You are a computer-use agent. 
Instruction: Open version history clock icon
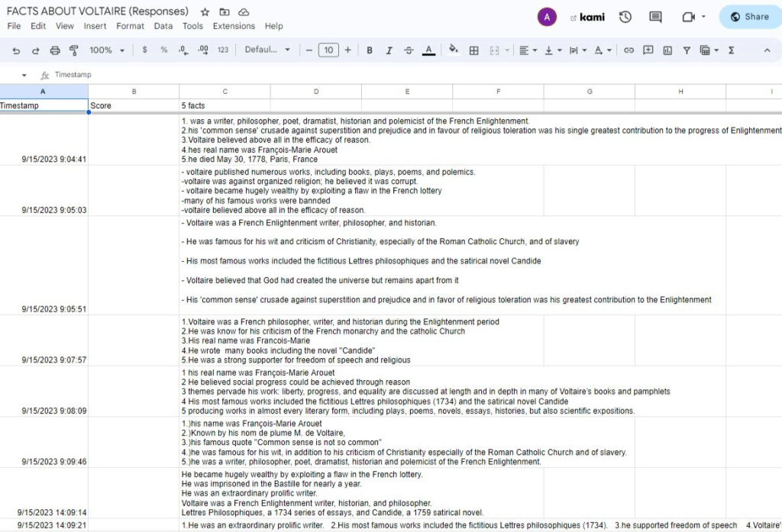point(625,17)
